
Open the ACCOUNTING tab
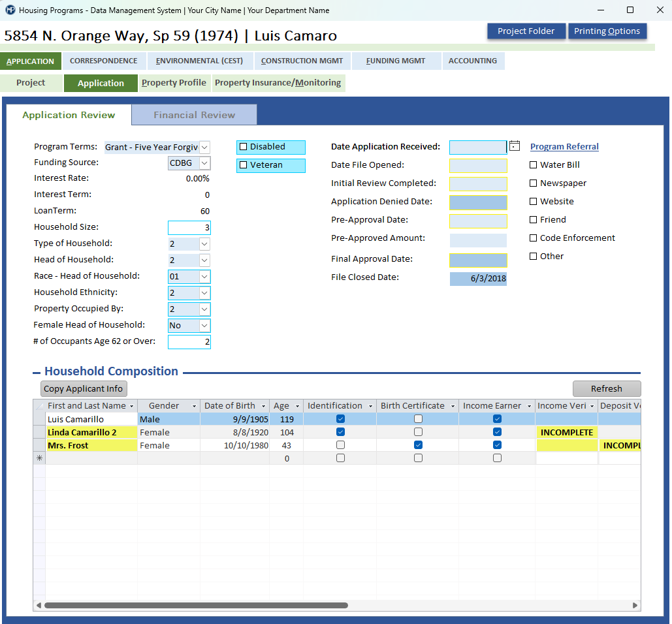473,61
